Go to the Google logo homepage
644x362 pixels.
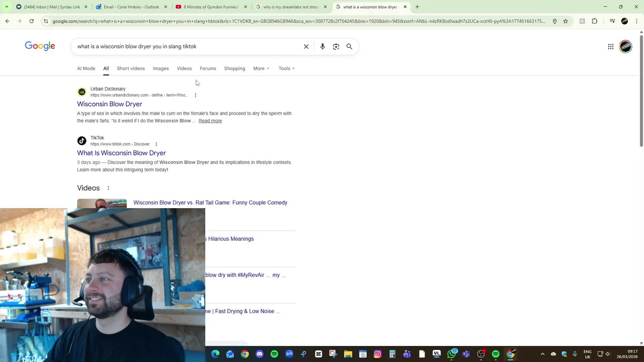point(40,46)
